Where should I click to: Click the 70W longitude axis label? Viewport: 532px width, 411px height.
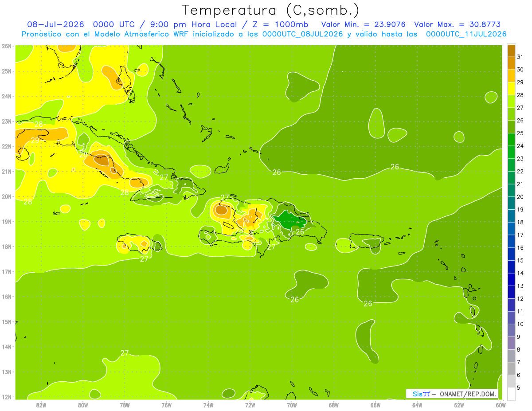point(292,405)
